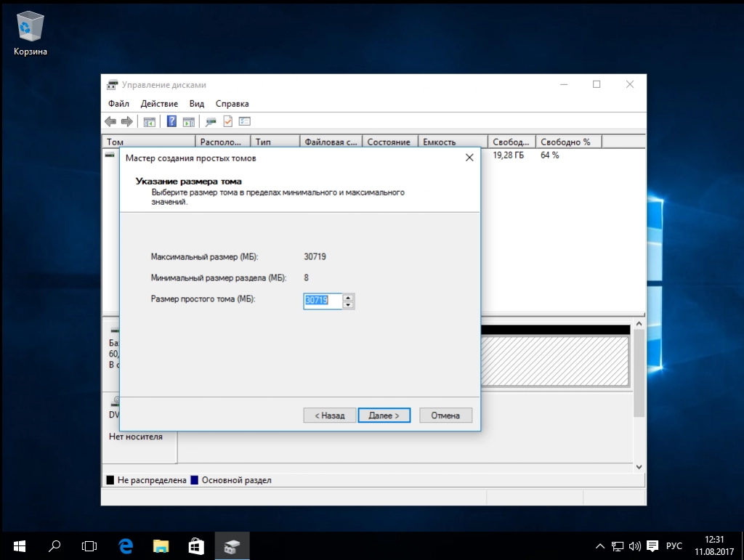Viewport: 744px width, 560px height.
Task: Increase volume size with the up spinner arrow
Action: click(349, 297)
